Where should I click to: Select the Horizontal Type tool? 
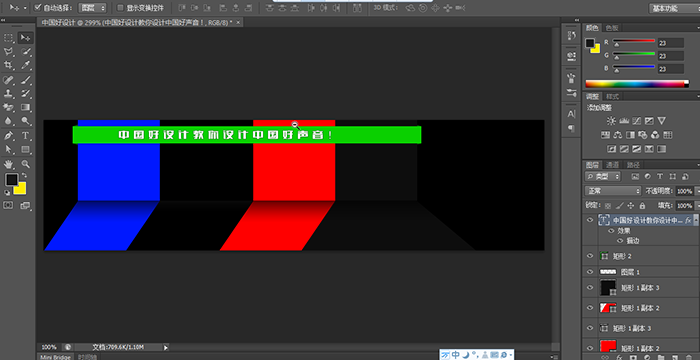click(25, 135)
